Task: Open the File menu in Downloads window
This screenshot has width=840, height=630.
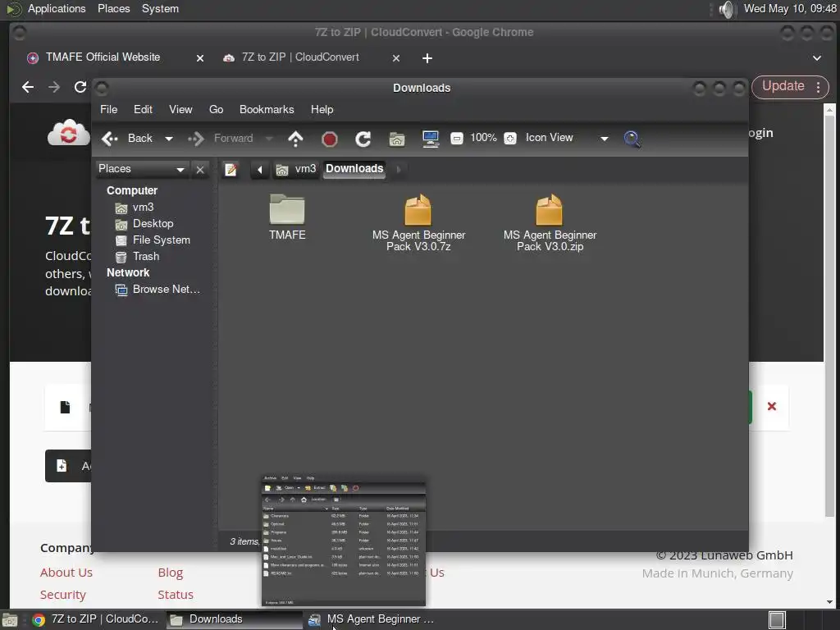Action: coord(109,109)
